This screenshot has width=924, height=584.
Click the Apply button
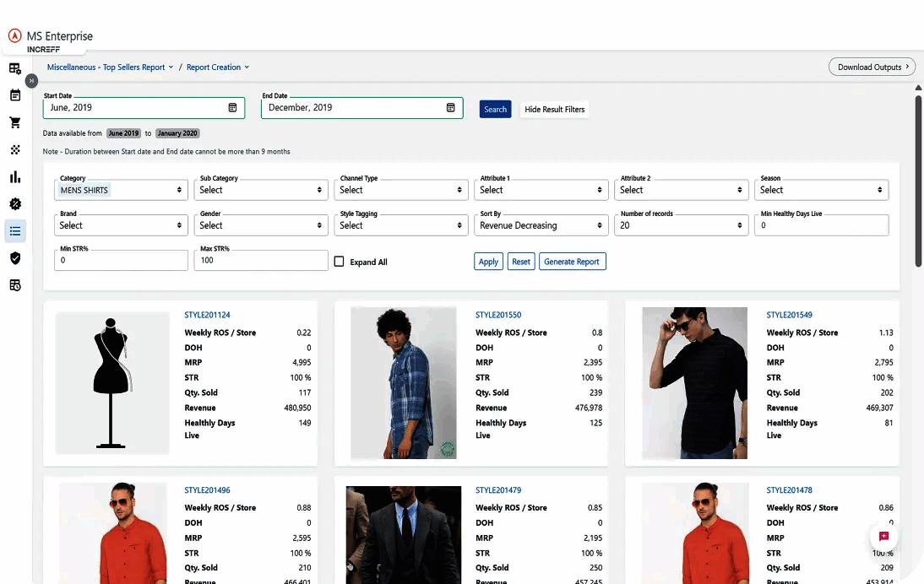click(x=488, y=262)
